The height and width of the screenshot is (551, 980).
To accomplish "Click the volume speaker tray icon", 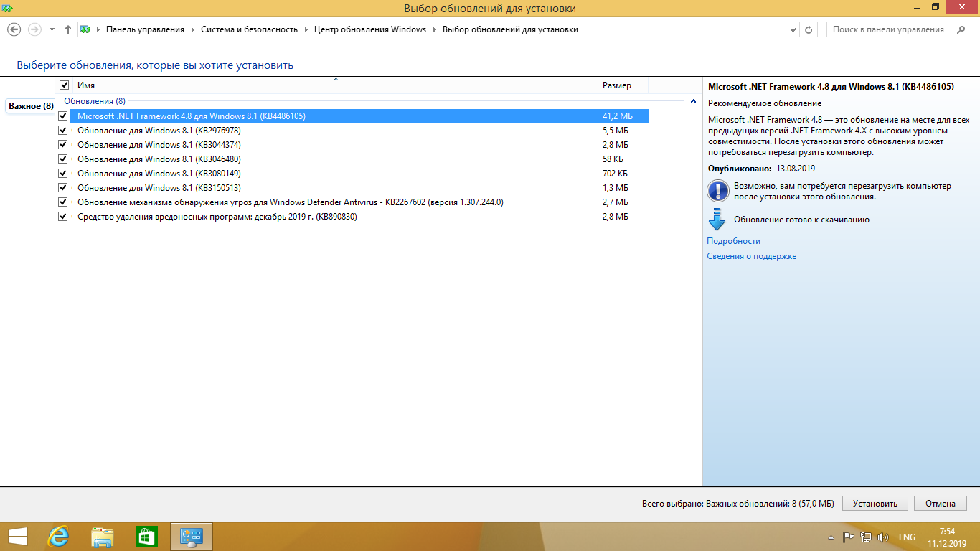I will click(x=883, y=537).
